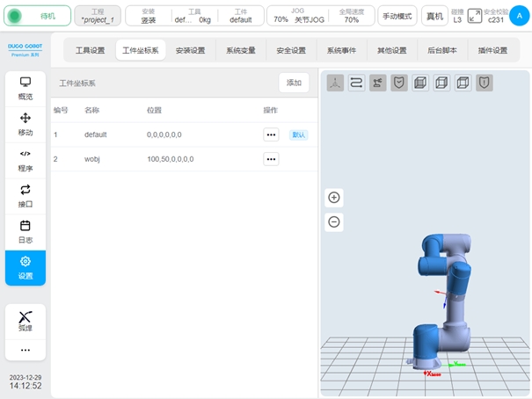Image resolution: width=532 pixels, height=399 pixels.
Task: Switch to the 安全设置 tab
Action: pyautogui.click(x=291, y=50)
